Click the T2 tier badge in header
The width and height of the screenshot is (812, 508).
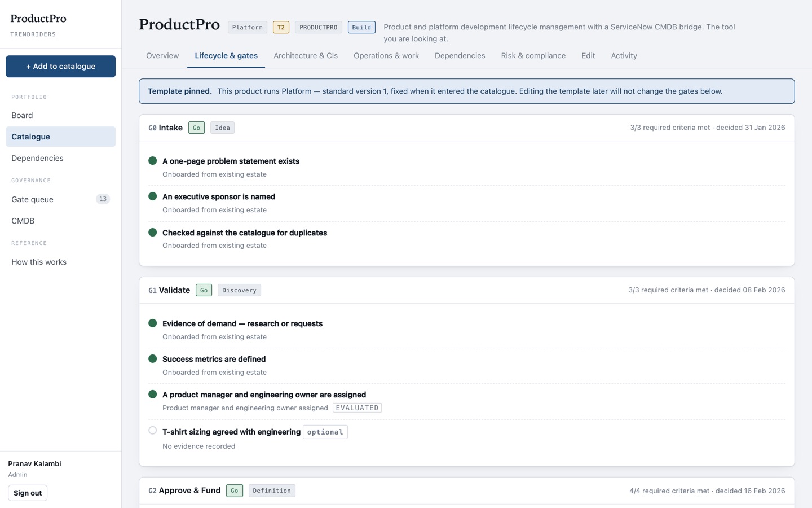coord(281,27)
